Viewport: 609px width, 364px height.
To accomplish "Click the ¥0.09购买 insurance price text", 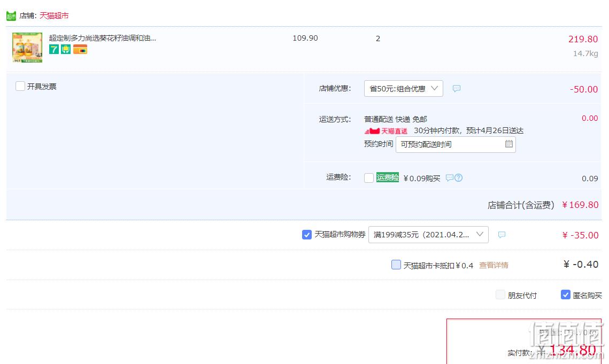I will (x=422, y=179).
